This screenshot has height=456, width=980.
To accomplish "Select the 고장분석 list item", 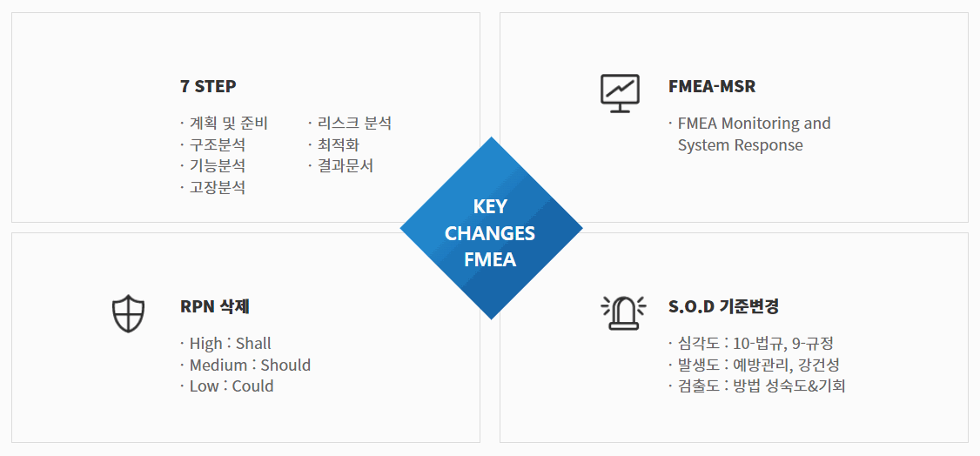I will tap(212, 187).
